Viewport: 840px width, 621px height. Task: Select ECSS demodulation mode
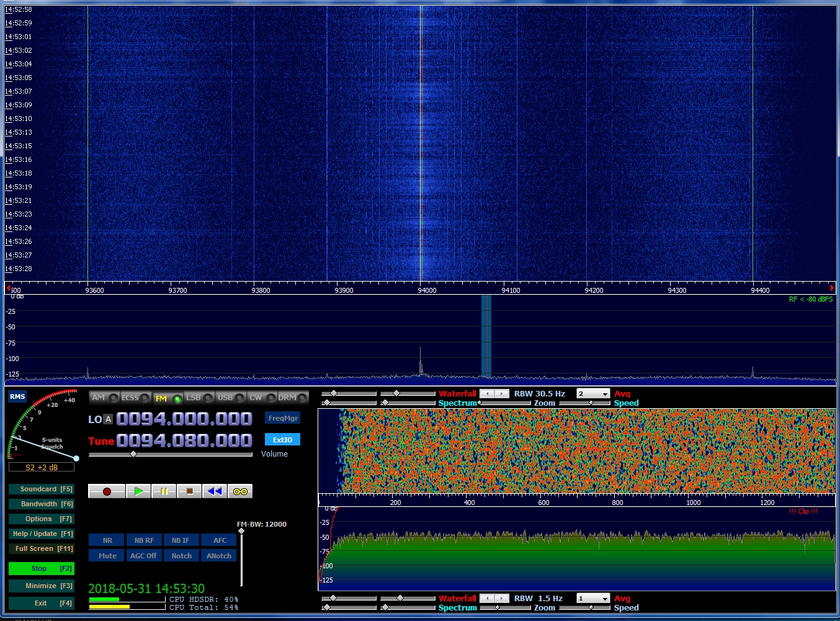pyautogui.click(x=135, y=398)
